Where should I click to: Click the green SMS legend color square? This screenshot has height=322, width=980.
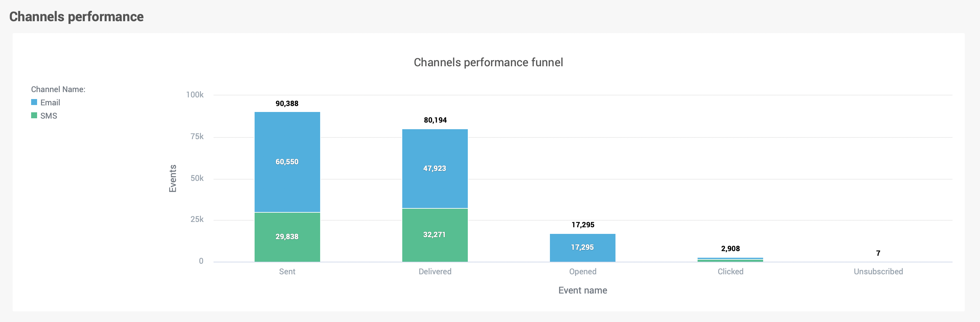point(34,115)
